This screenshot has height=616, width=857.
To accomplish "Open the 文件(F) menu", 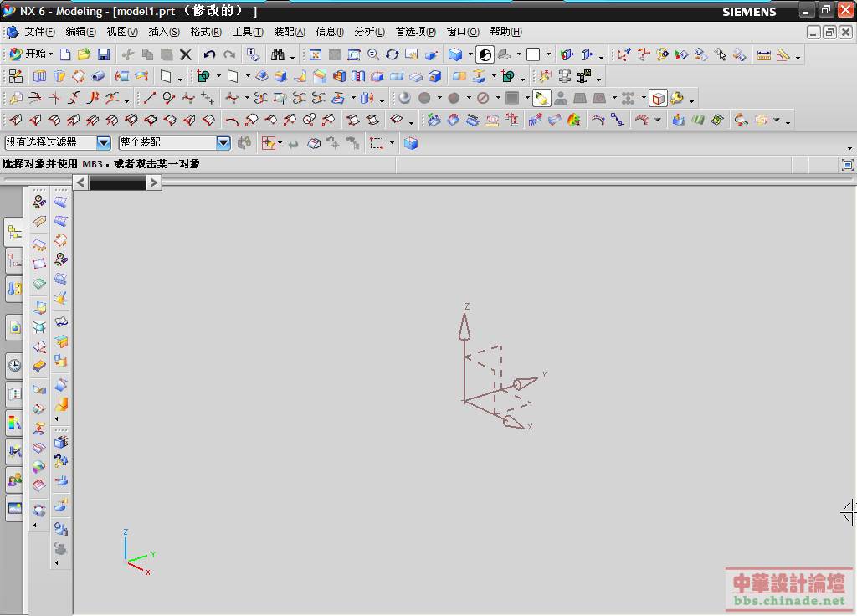I will click(39, 32).
